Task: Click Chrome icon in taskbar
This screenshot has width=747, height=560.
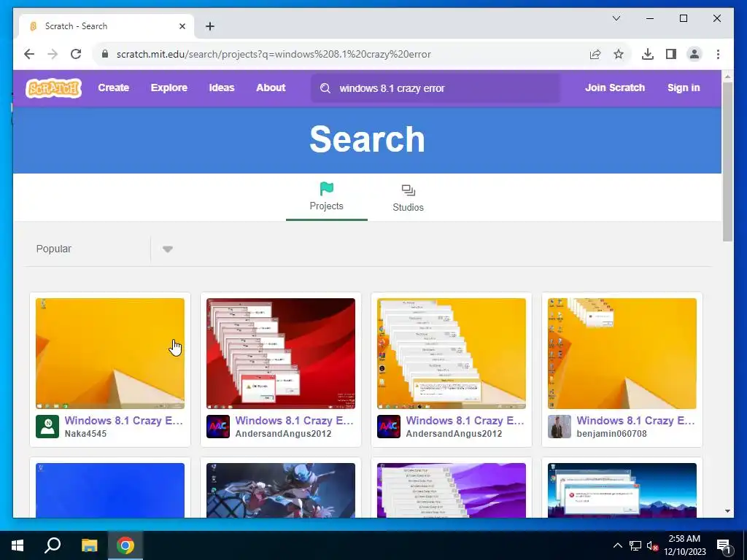Action: (x=125, y=545)
